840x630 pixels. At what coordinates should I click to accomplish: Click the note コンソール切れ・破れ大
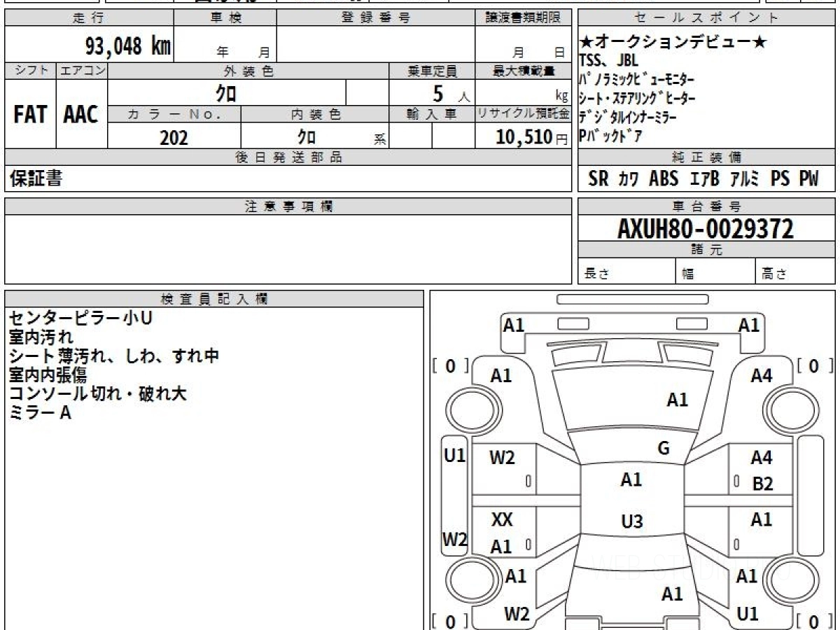[x=98, y=394]
